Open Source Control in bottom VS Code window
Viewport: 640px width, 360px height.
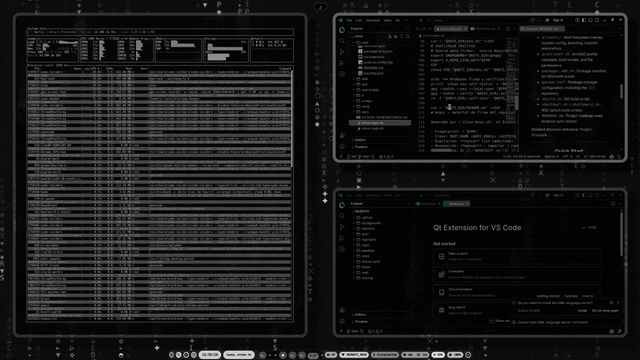pos(342,227)
